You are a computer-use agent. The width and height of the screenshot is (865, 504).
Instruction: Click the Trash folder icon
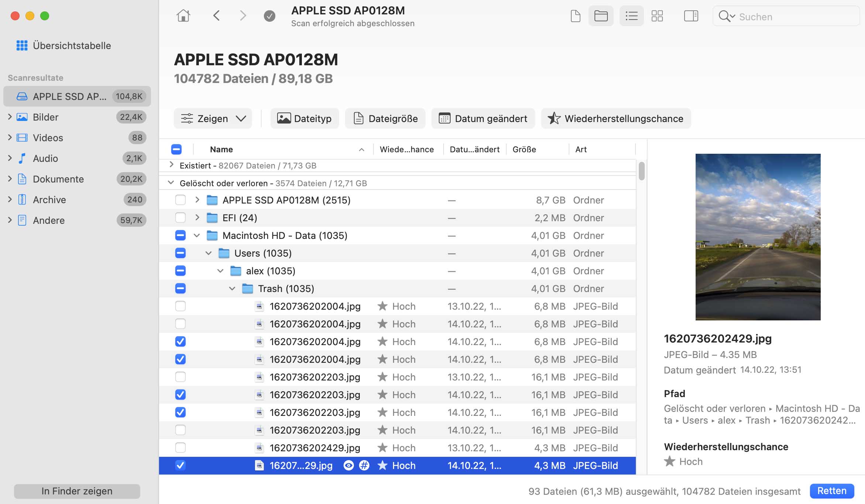[248, 289]
